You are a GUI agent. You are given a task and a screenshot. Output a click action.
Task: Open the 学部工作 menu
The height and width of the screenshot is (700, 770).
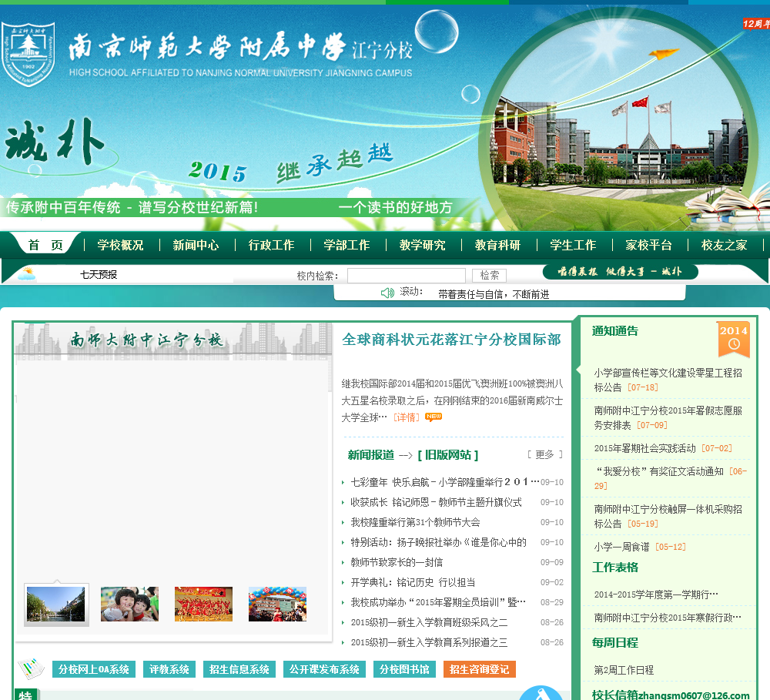346,245
